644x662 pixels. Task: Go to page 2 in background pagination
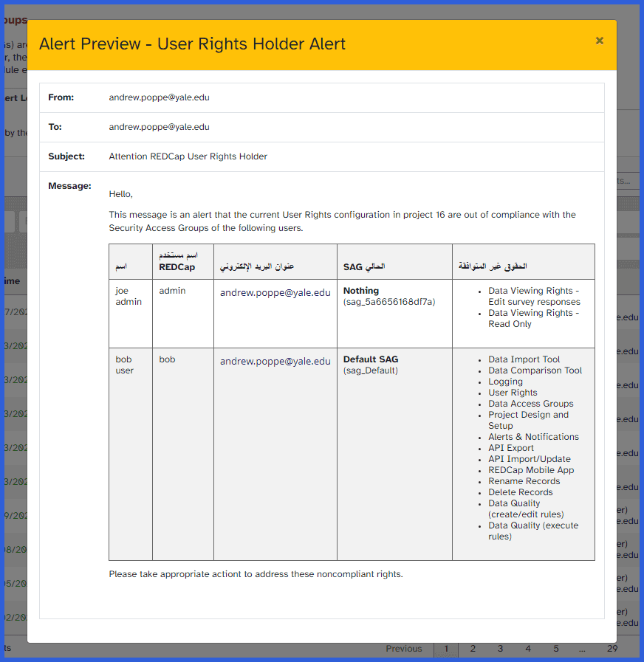click(x=473, y=649)
